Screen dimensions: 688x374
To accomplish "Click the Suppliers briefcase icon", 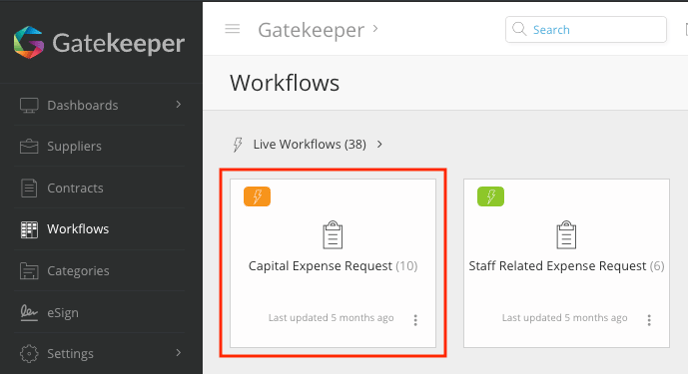I will point(29,146).
